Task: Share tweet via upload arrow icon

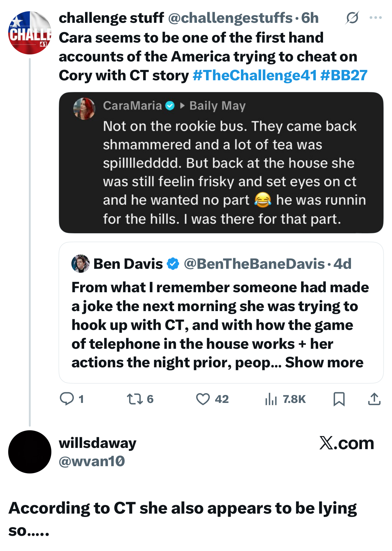Action: [374, 399]
